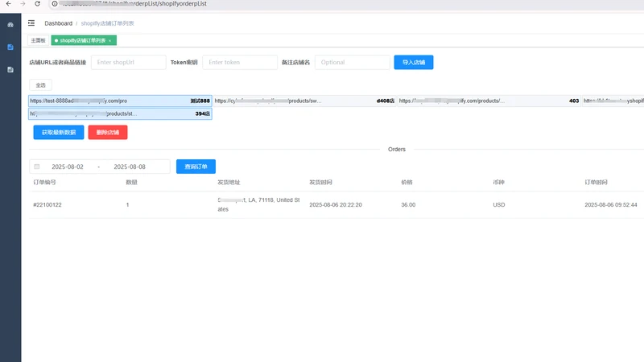Toggle the d408店 store entry
This screenshot has height=362, width=644.
[x=304, y=101]
